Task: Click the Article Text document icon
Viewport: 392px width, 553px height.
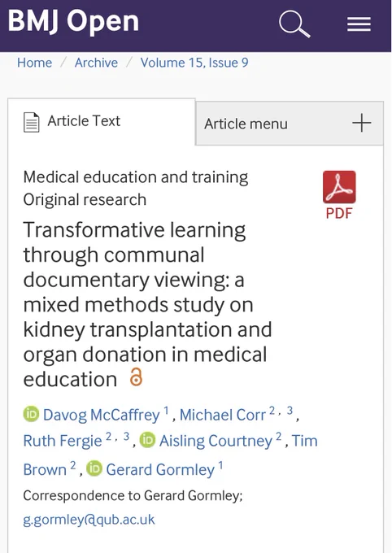Action: 32,122
